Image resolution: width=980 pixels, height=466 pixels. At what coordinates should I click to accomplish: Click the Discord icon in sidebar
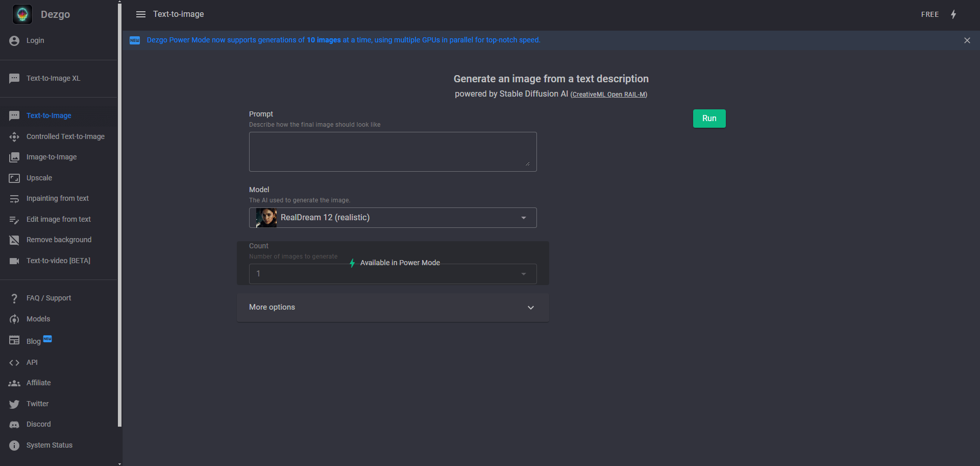click(x=14, y=424)
